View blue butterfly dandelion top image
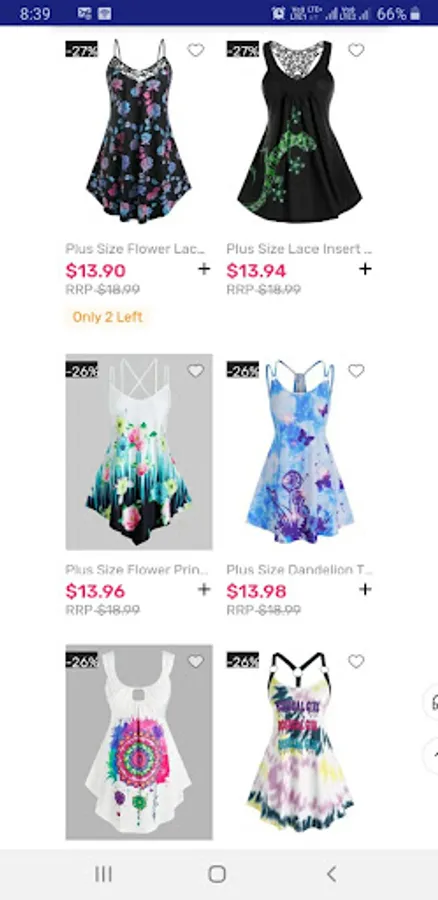The image size is (438, 900). [x=300, y=452]
